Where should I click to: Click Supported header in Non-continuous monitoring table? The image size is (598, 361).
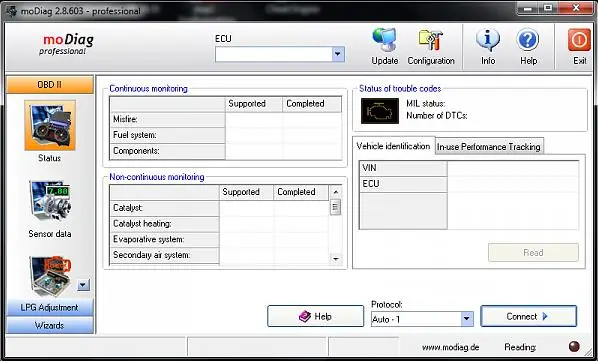pos(246,192)
